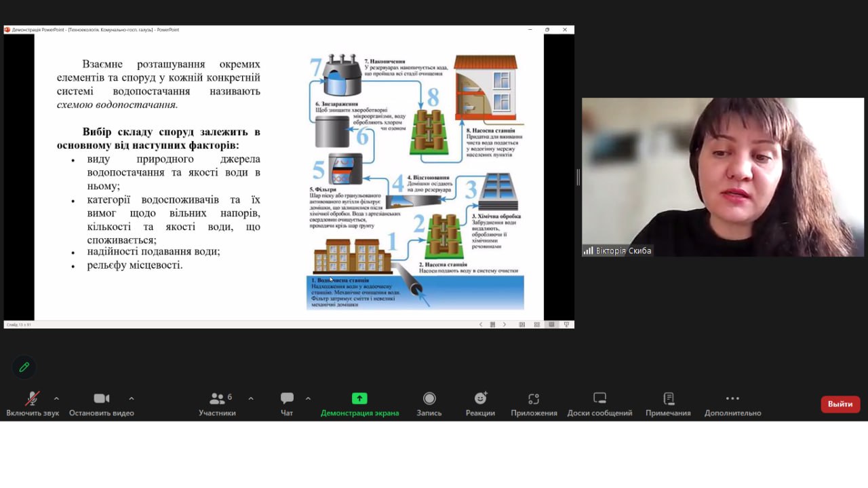Stop camera with Остановить видео
The image size is (868, 488).
102,404
